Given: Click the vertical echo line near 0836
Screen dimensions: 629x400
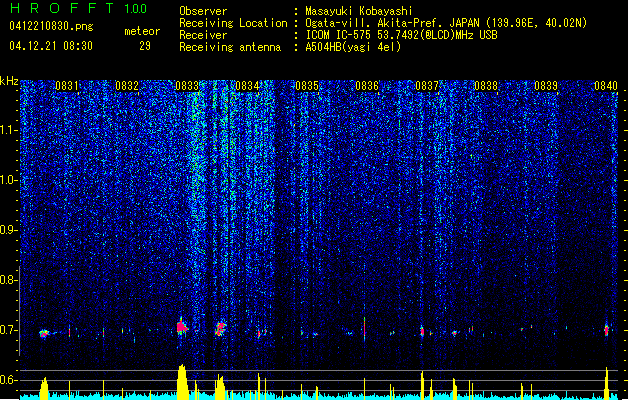Looking at the screenshot, I should [365, 329].
